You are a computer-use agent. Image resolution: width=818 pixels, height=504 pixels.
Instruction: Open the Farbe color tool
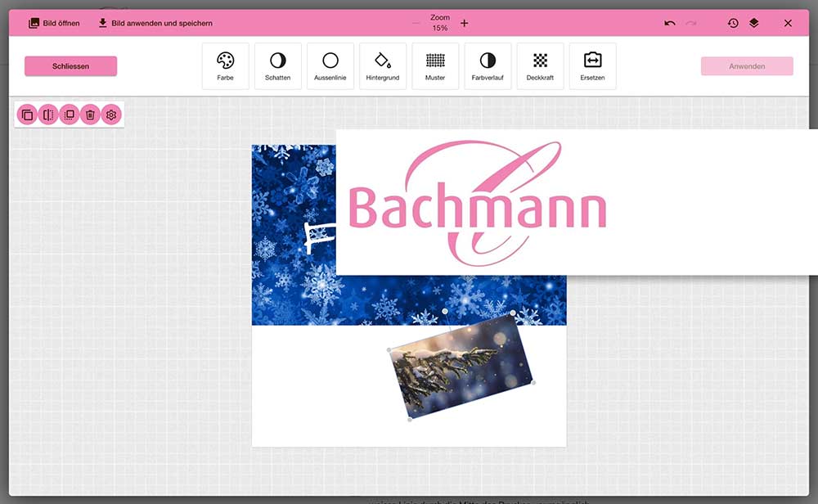[226, 66]
